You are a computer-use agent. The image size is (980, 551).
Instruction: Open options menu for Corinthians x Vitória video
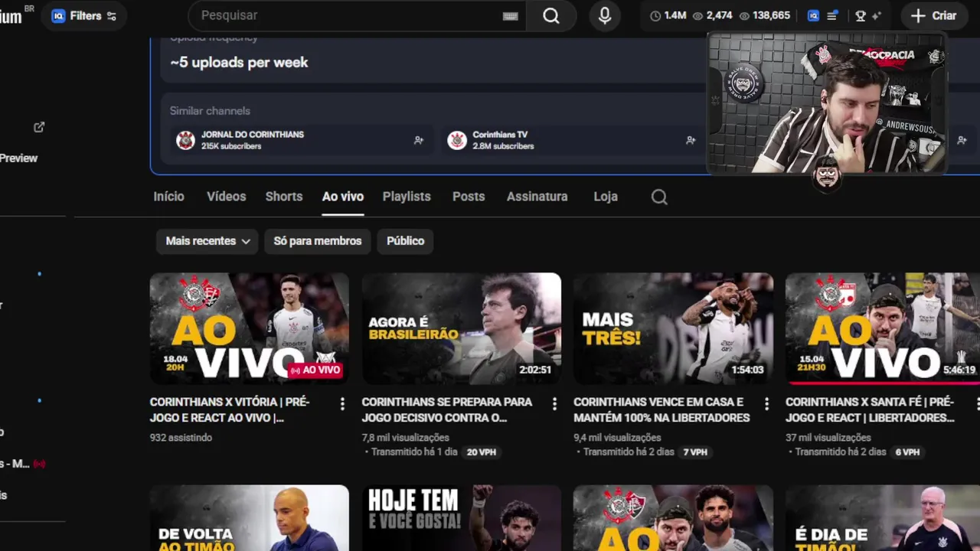pyautogui.click(x=342, y=403)
